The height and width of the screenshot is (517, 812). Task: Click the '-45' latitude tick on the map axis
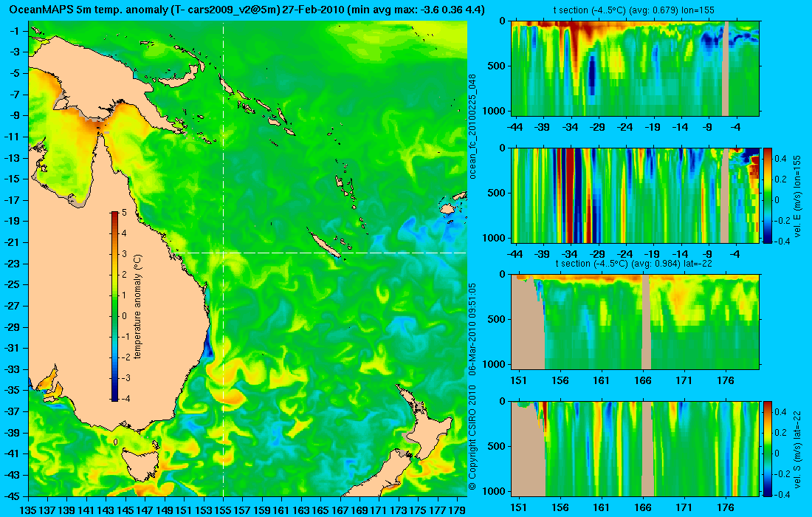13,496
